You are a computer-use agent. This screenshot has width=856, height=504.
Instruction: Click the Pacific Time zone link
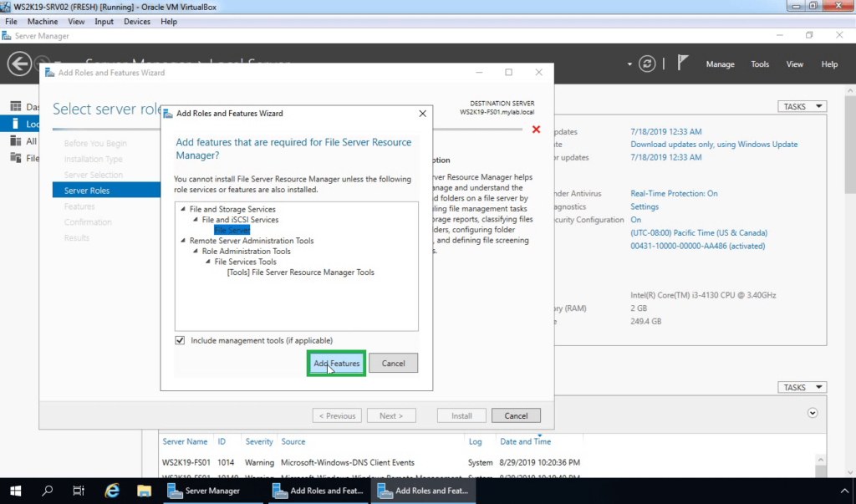(699, 232)
